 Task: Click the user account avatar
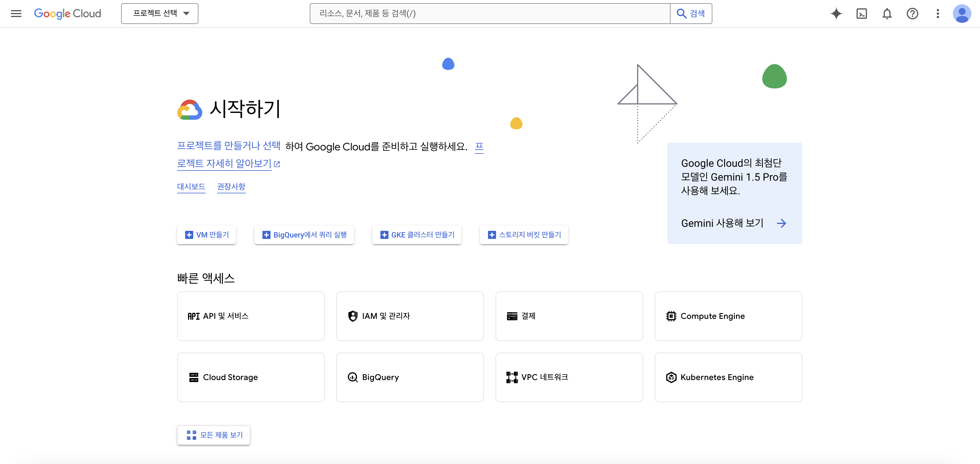tap(962, 14)
